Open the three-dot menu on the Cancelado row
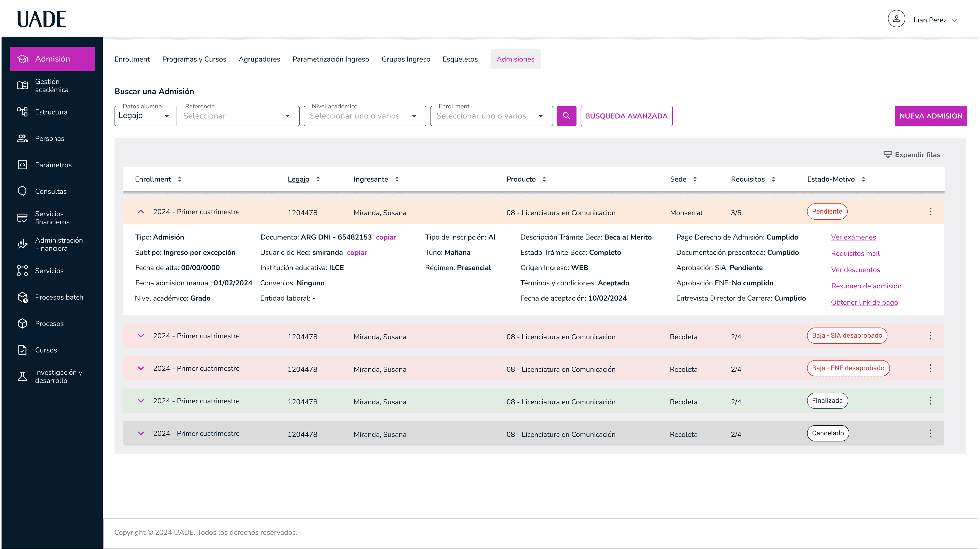980x549 pixels. click(x=930, y=433)
